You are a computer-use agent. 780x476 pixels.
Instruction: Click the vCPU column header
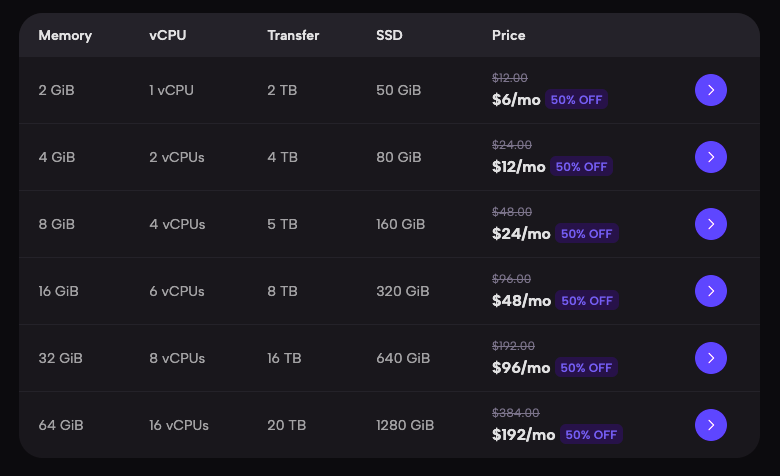(167, 36)
